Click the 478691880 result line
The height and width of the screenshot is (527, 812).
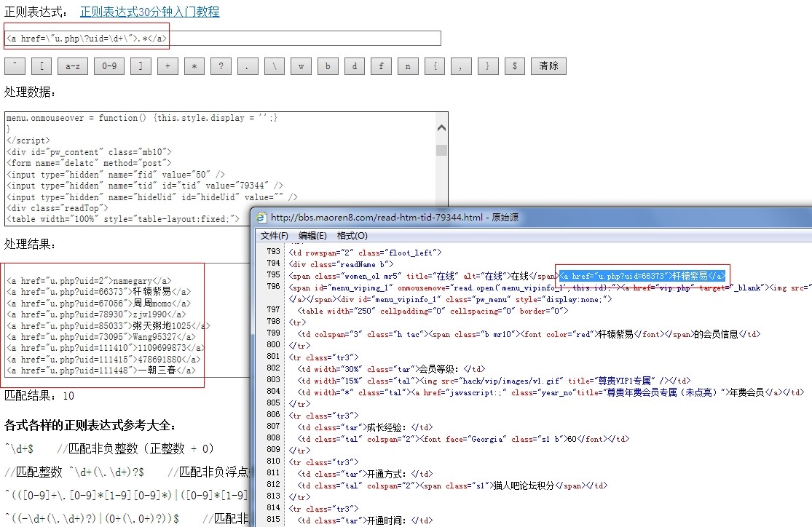pos(103,360)
